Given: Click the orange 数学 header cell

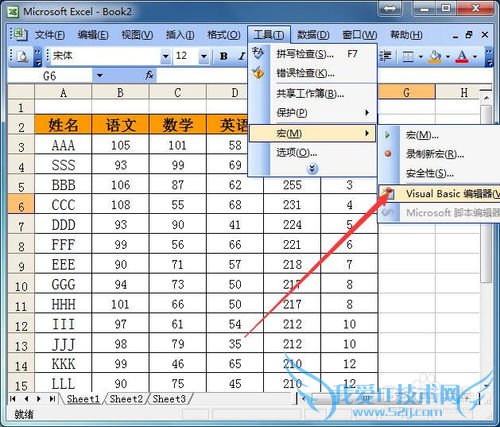Looking at the screenshot, I should 178,125.
